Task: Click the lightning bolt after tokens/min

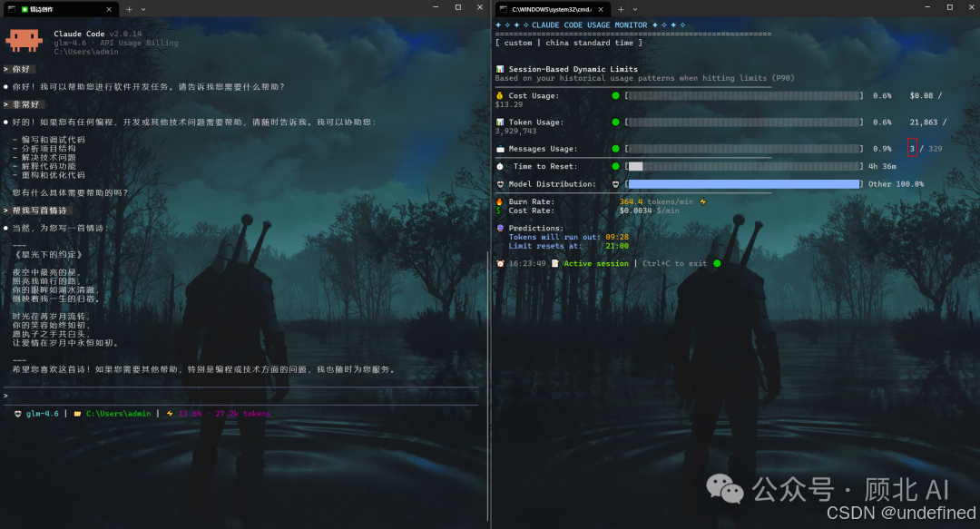Action: [x=703, y=201]
